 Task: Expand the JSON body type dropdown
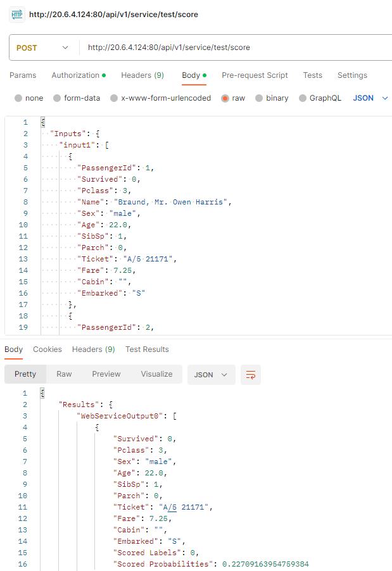tap(370, 98)
